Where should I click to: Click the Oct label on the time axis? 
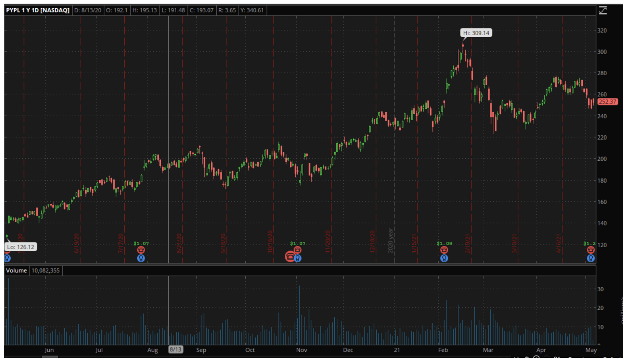click(x=250, y=350)
